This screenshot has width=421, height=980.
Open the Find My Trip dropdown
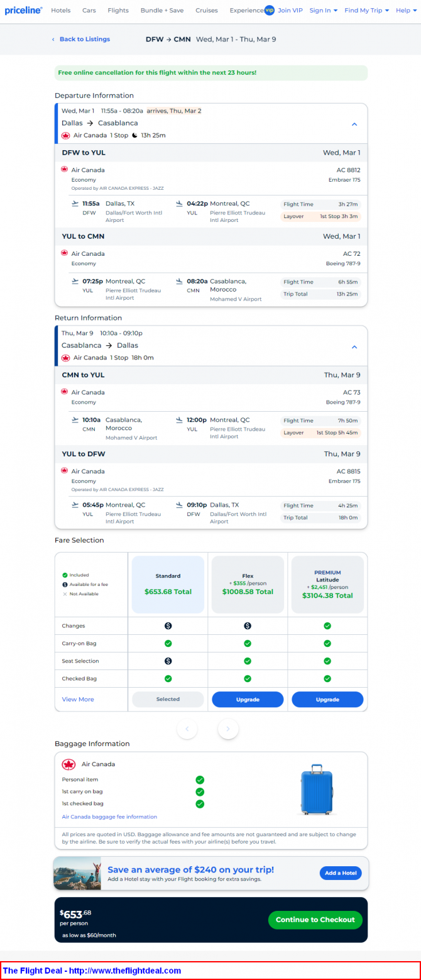[x=367, y=11]
